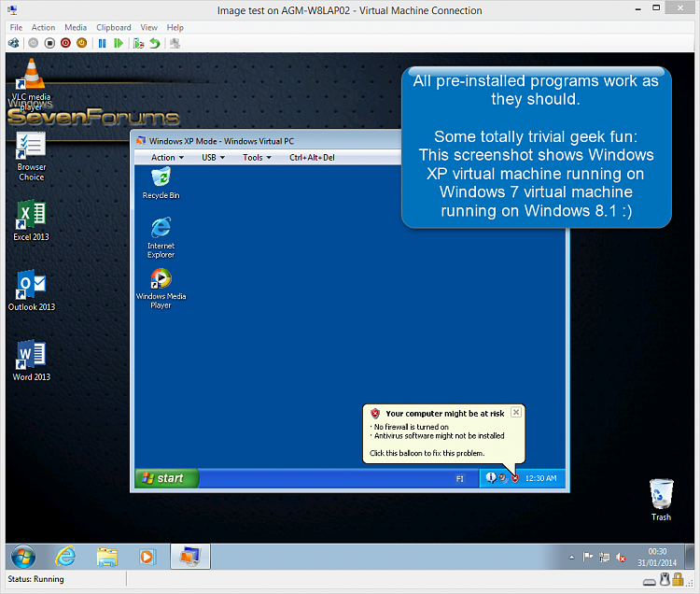
Task: Show hidden tray icons arrow
Action: click(x=571, y=558)
